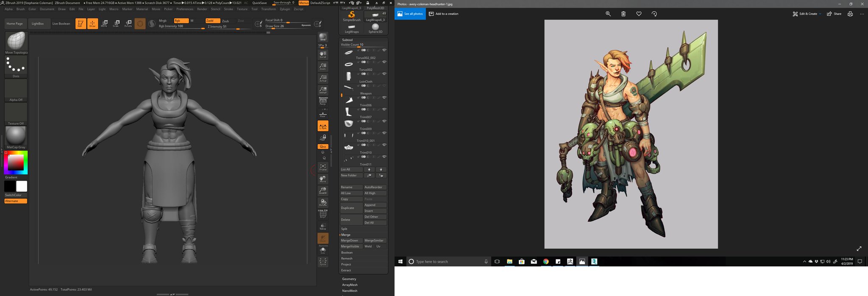Open the Material menu
Screen dimensions: 868x296
click(142, 9)
